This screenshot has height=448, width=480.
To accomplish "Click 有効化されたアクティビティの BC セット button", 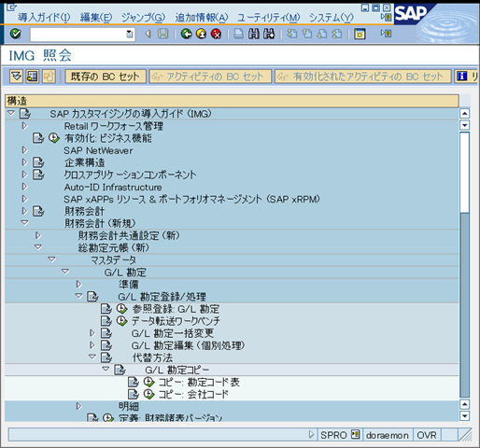I will [x=363, y=77].
